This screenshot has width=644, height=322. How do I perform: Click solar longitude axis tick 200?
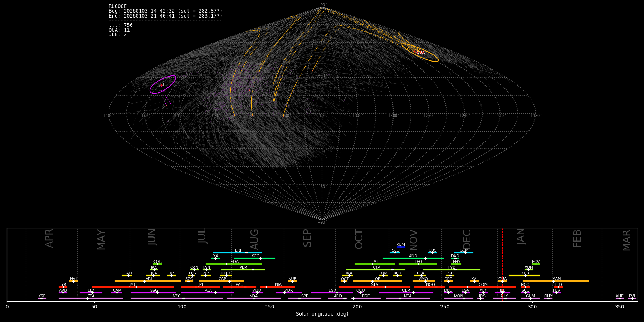pos(357,307)
